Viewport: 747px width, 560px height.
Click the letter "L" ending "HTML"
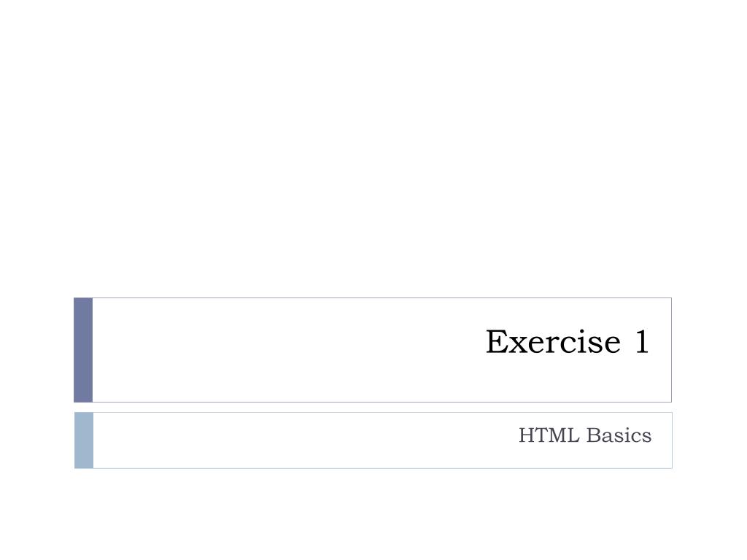coord(573,435)
